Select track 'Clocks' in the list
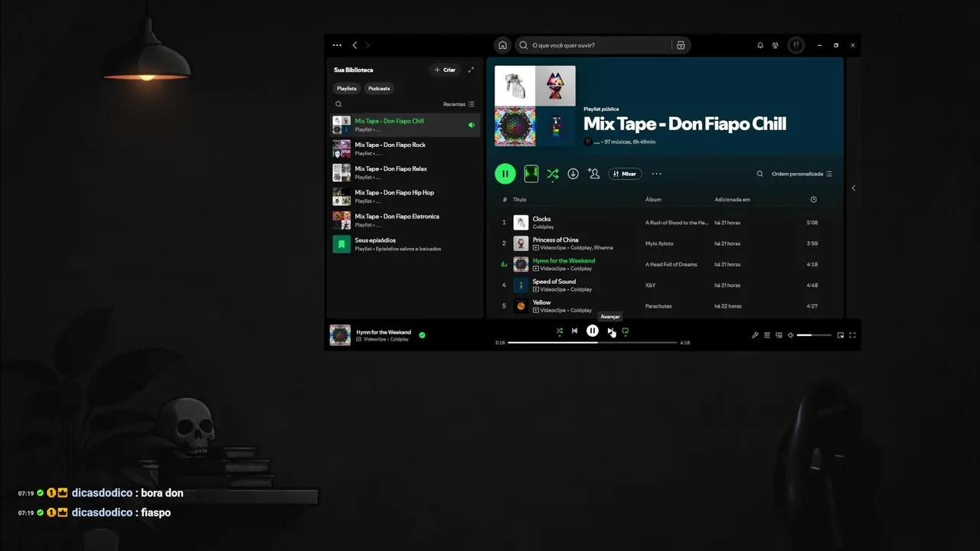Viewport: 980px width, 551px height. pyautogui.click(x=665, y=223)
